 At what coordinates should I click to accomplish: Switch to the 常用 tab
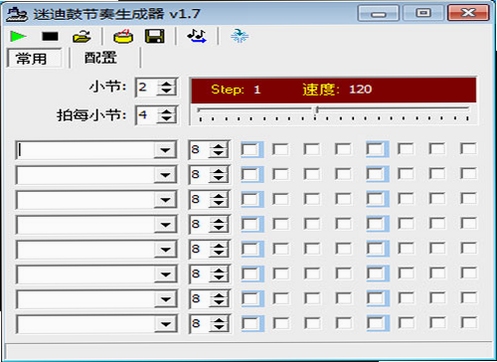point(34,58)
